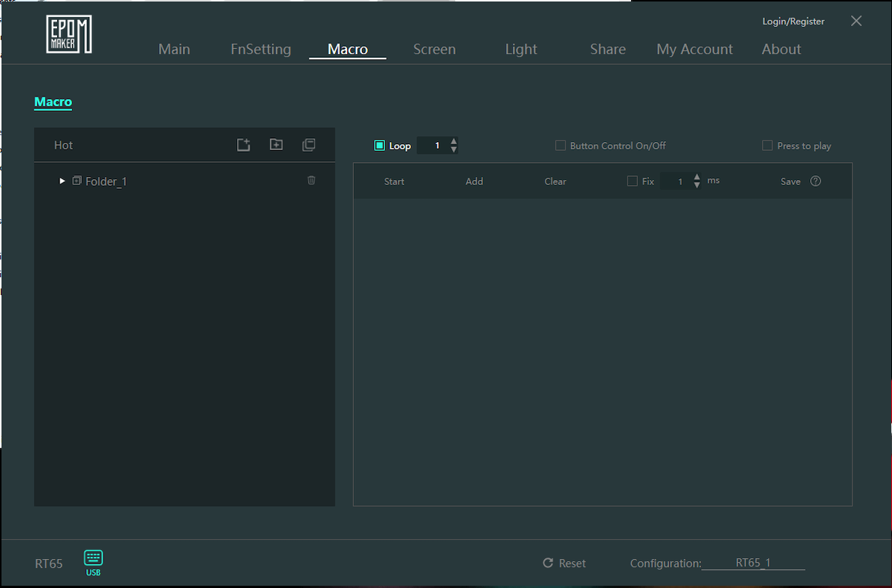The height and width of the screenshot is (588, 892).
Task: Click the collapse all folders icon
Action: tap(308, 145)
